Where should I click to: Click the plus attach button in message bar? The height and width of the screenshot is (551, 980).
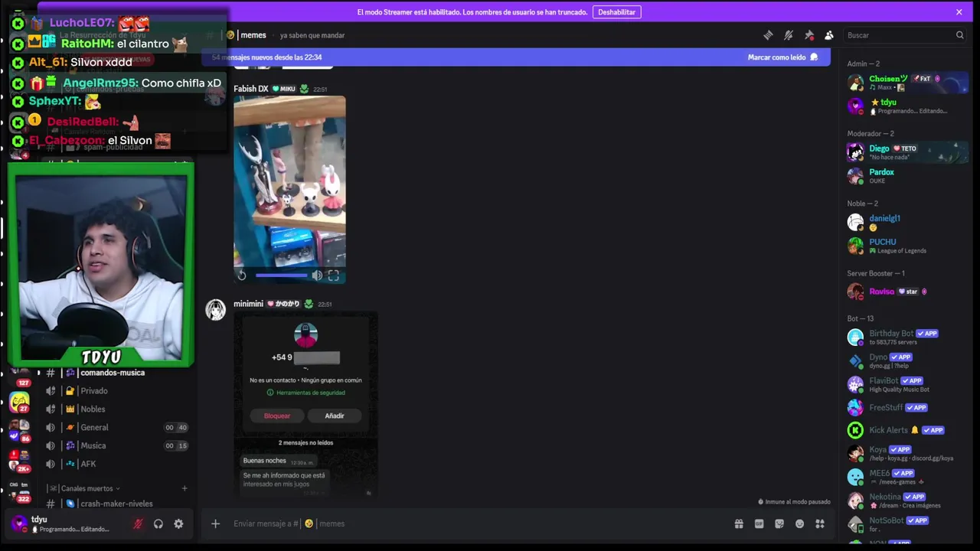pyautogui.click(x=215, y=523)
